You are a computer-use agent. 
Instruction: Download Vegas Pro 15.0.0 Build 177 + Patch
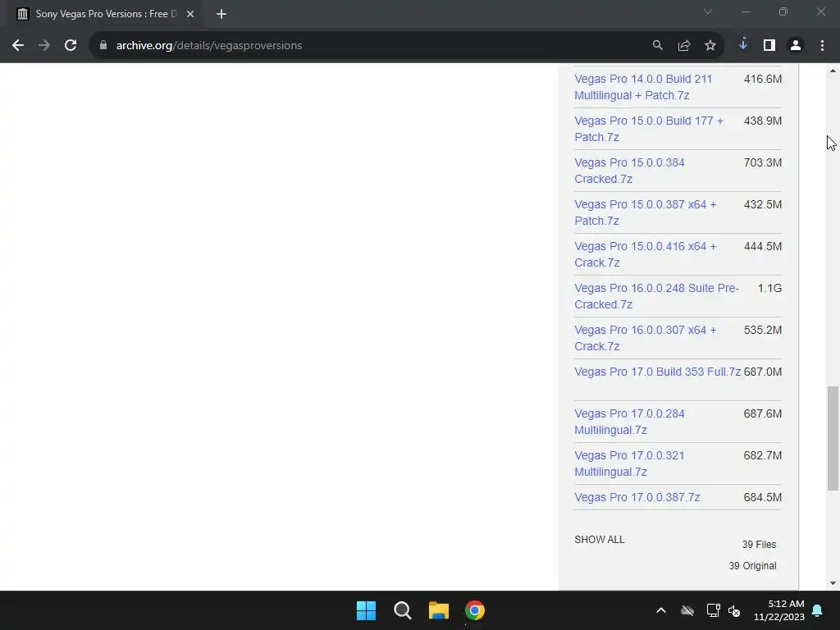[x=649, y=129]
